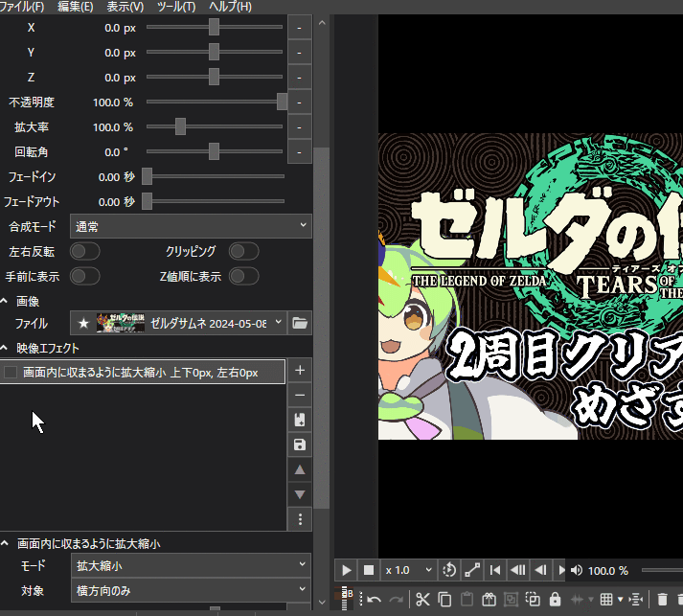
Task: Enable the 手前に表示 switch
Action: [85, 276]
